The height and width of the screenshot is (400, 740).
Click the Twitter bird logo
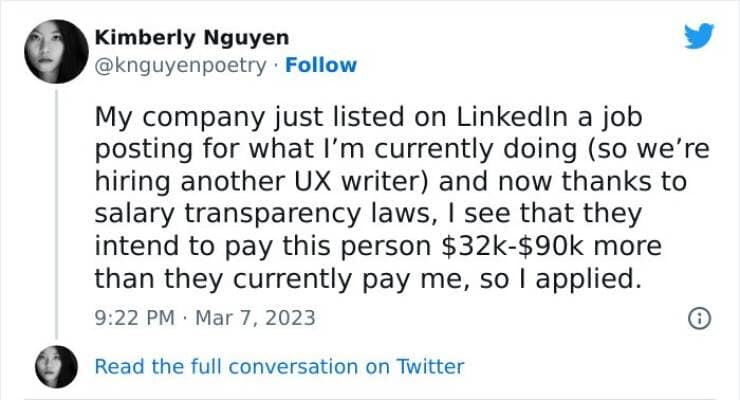tap(699, 37)
